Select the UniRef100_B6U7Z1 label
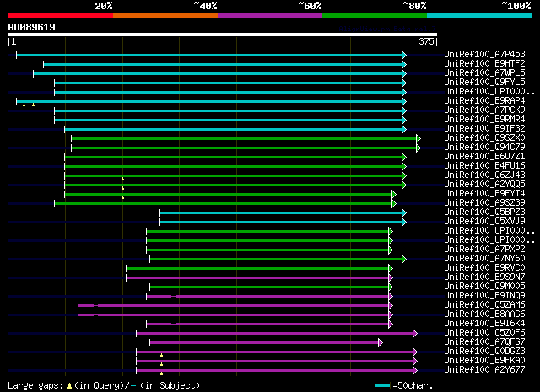 [484, 157]
